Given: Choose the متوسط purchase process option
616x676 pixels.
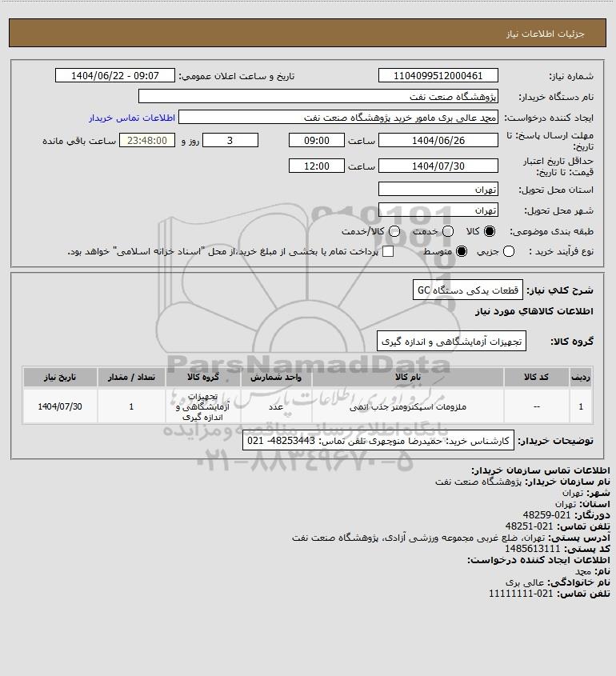Looking at the screenshot, I should click(462, 251).
